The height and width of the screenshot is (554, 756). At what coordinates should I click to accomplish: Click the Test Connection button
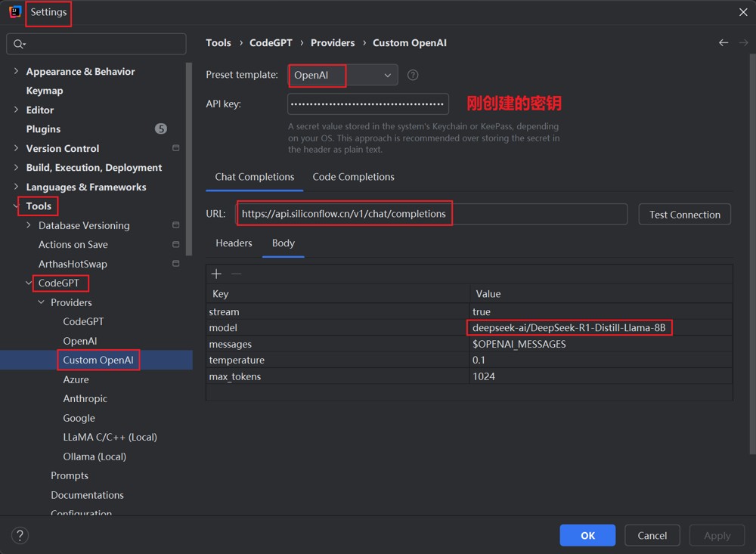pos(685,215)
